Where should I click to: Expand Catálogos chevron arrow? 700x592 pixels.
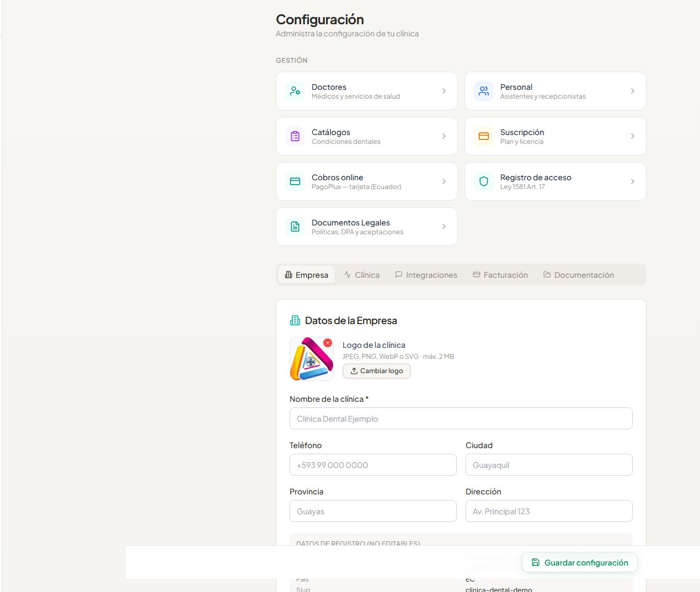[444, 136]
